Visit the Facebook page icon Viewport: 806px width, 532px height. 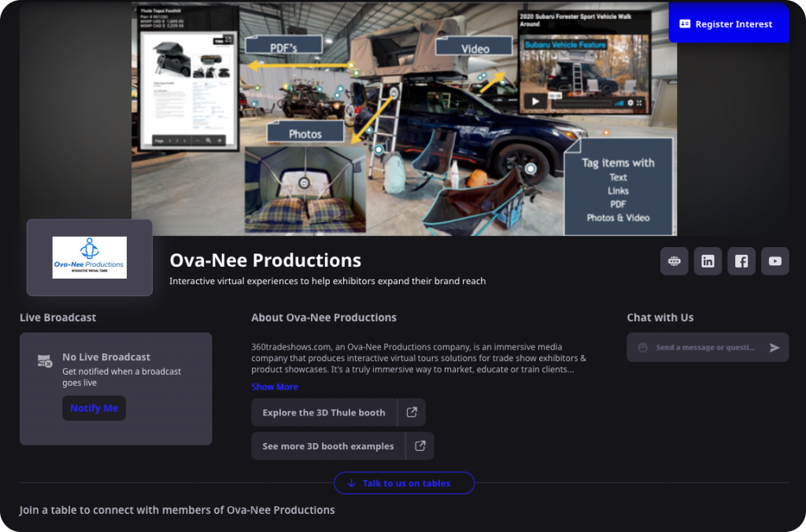[741, 261]
